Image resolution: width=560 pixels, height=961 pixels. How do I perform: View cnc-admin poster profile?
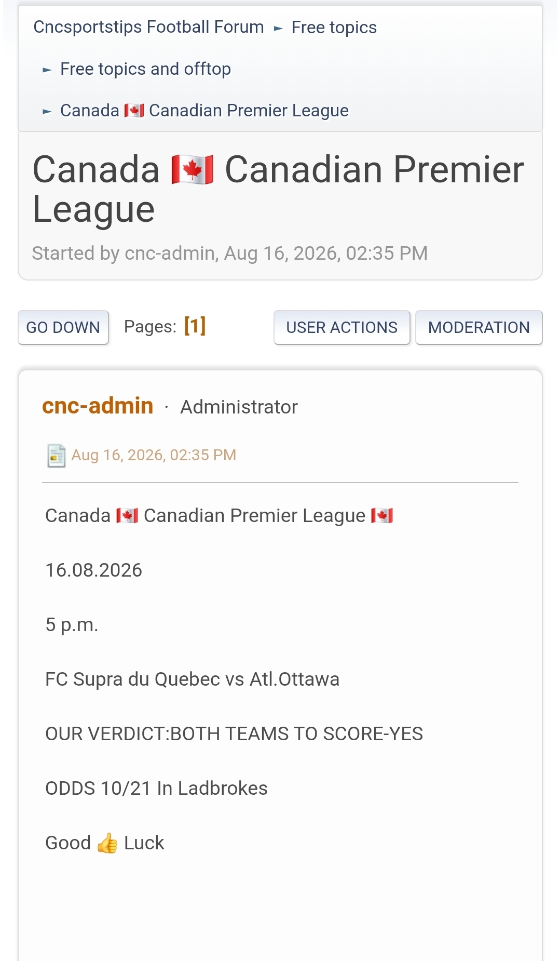coord(98,406)
